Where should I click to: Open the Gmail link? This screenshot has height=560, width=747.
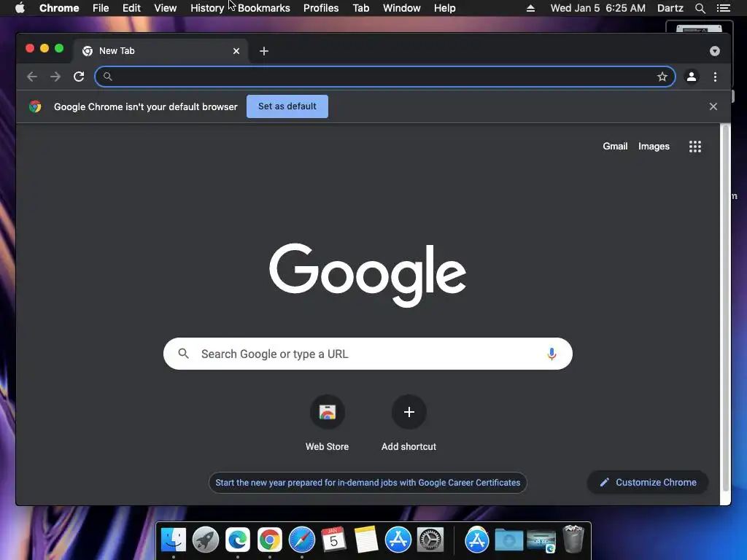(x=615, y=146)
